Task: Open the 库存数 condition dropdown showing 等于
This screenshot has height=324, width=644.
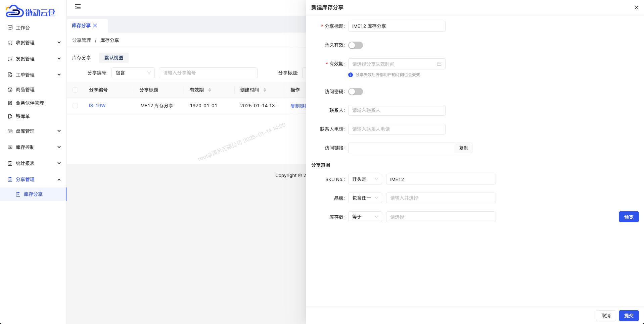Action: (365, 217)
